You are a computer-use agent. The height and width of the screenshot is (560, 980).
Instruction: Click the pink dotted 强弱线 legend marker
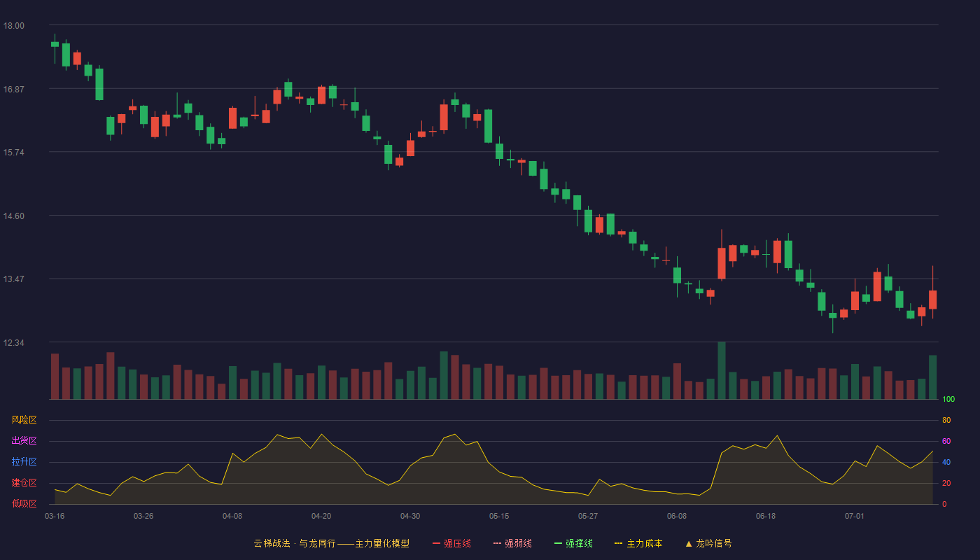[x=498, y=543]
